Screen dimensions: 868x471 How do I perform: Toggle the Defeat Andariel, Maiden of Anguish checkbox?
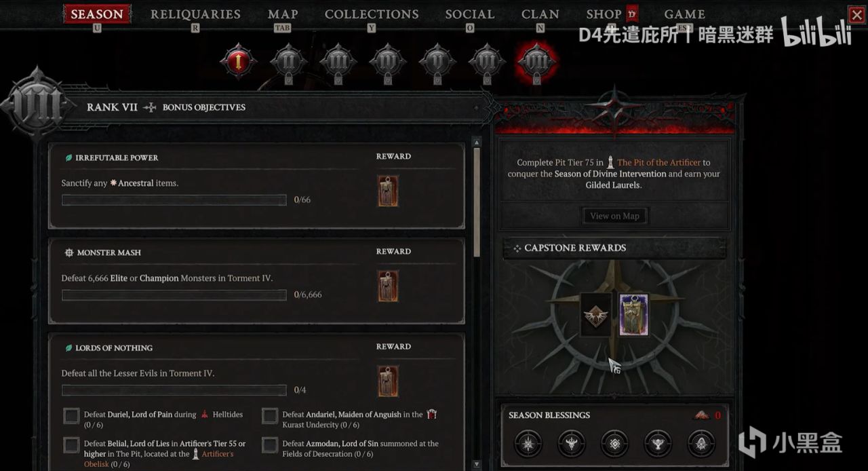pyautogui.click(x=270, y=416)
